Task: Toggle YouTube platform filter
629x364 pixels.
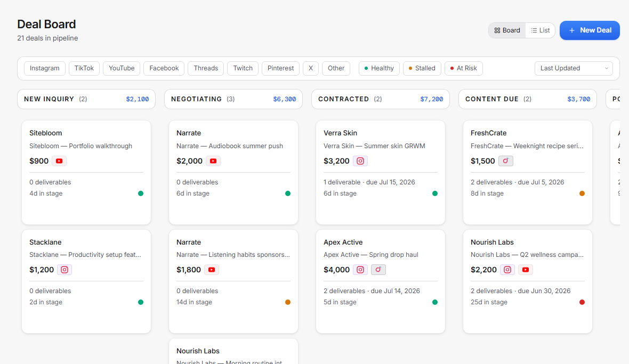Action: (x=122, y=68)
